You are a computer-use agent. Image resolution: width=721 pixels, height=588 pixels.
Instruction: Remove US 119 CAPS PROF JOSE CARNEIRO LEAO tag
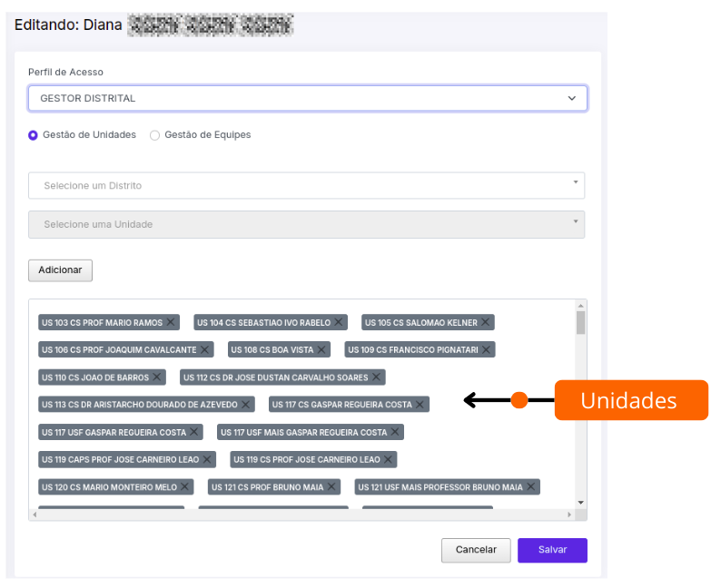(x=207, y=459)
